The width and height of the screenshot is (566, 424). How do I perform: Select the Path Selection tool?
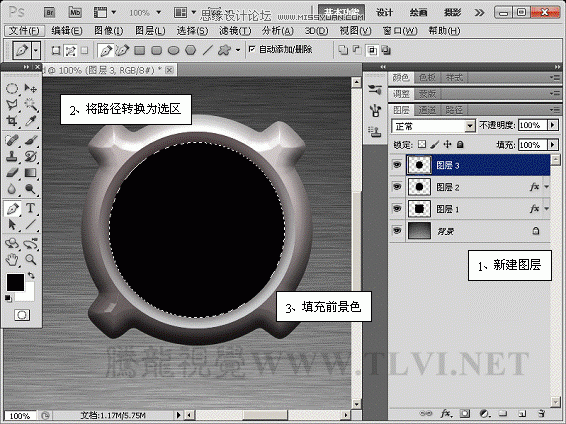pyautogui.click(x=12, y=224)
